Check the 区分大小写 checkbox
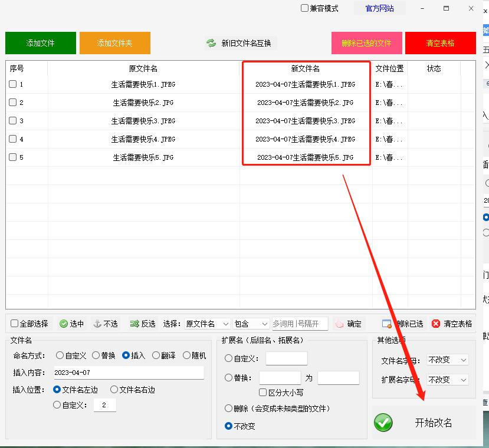Screen dimensions: 489x448 [x=261, y=393]
